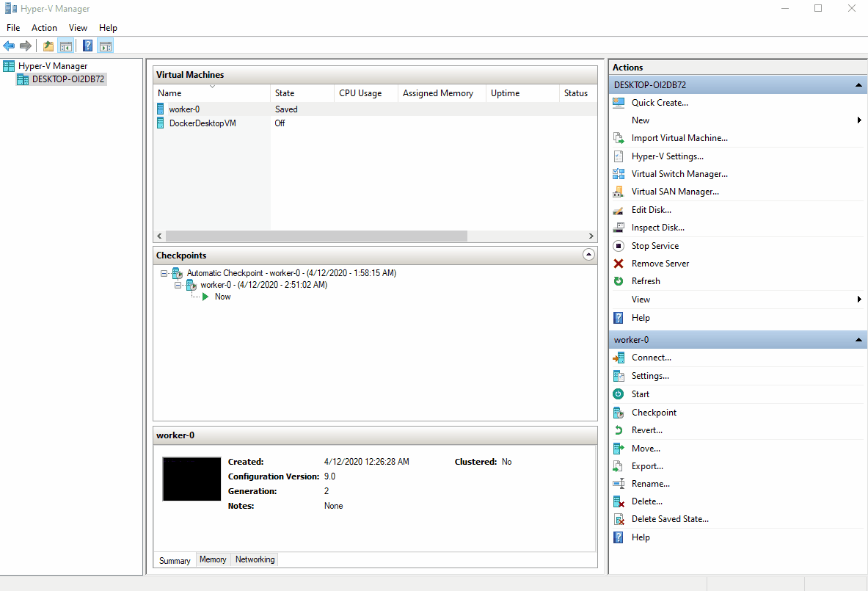Click the worker-0 Settings icon
The height and width of the screenshot is (591, 868).
pyautogui.click(x=619, y=376)
